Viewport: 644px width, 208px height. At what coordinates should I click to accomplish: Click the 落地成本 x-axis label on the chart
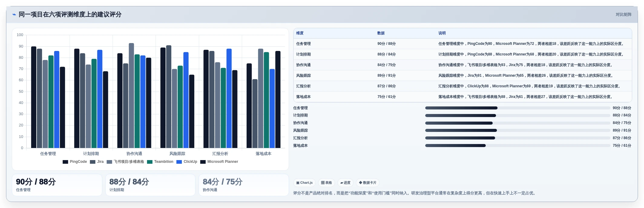(x=264, y=154)
